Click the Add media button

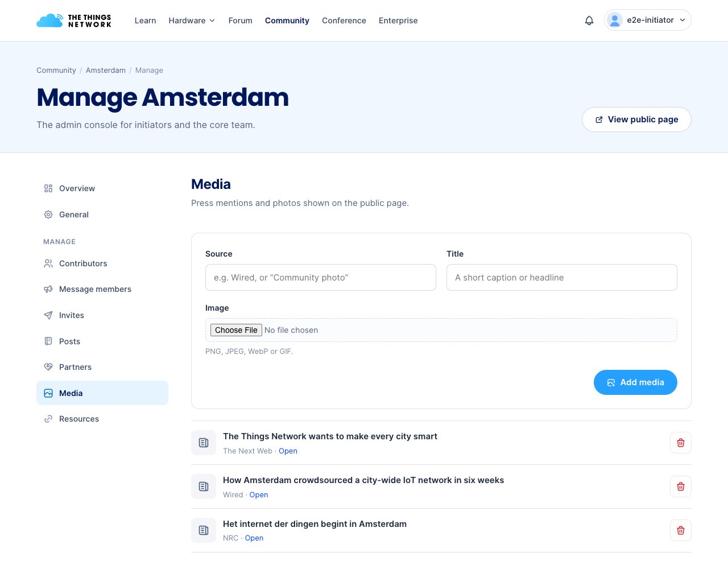click(x=635, y=382)
